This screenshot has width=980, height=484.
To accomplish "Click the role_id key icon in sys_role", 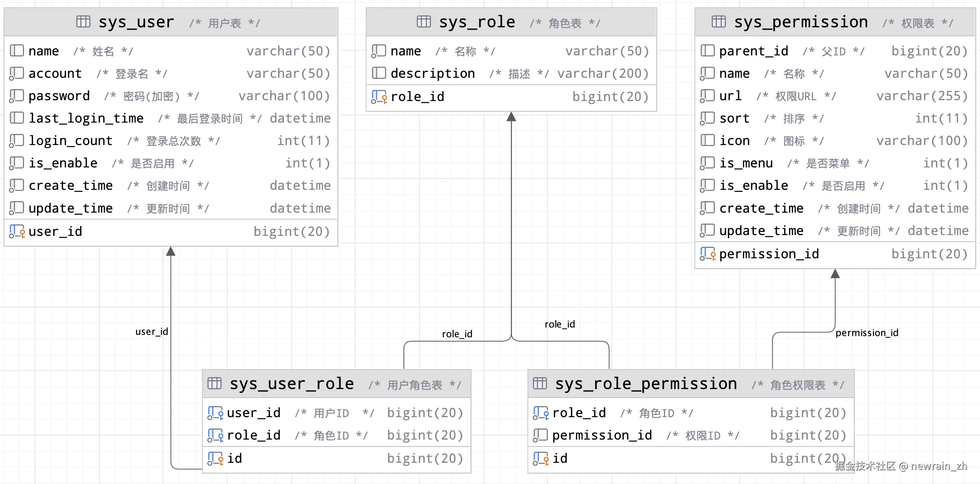I will point(379,97).
